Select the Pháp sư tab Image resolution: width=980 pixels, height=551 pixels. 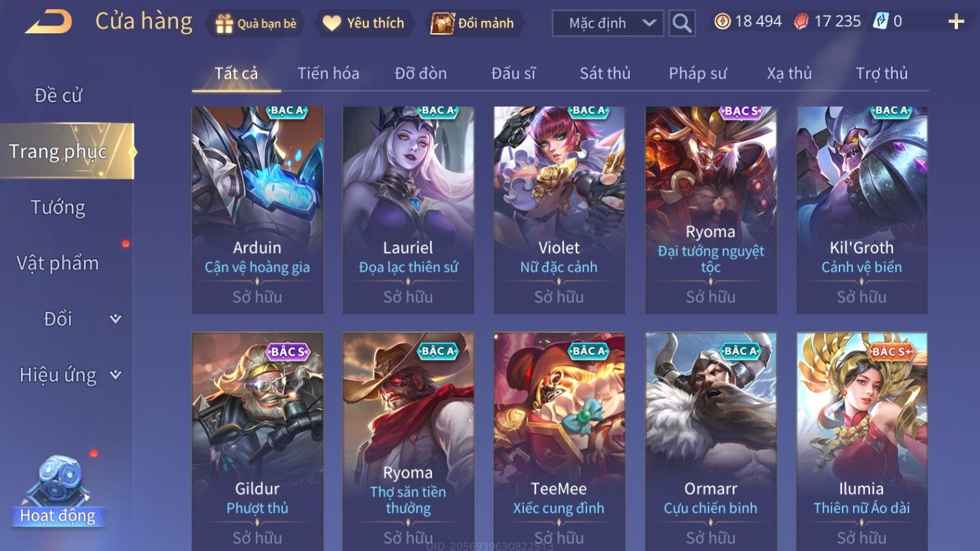(698, 74)
